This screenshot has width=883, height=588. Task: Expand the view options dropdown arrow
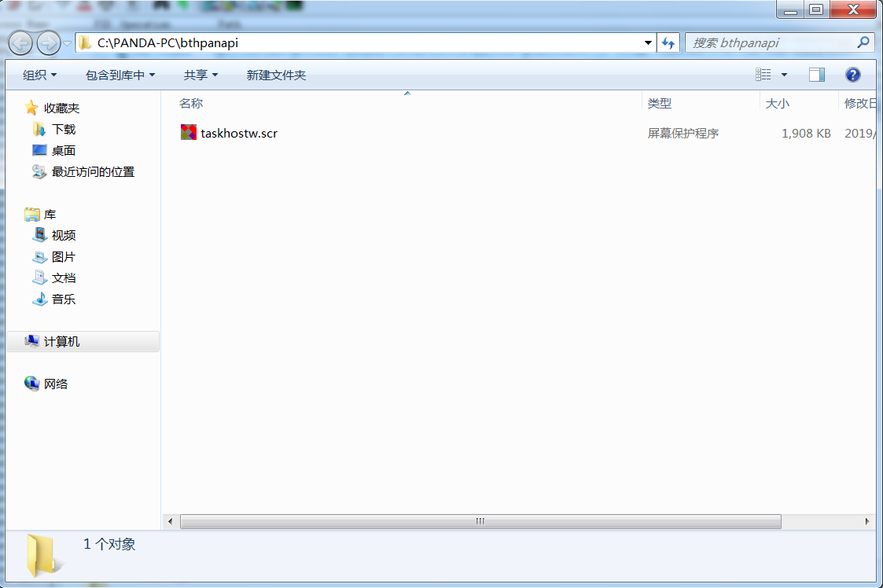784,75
